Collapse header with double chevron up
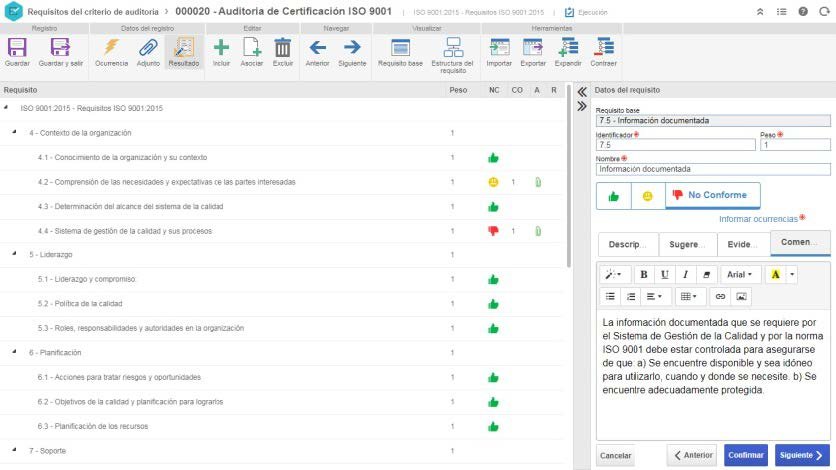Viewport: 836px width, 470px height. click(x=760, y=12)
